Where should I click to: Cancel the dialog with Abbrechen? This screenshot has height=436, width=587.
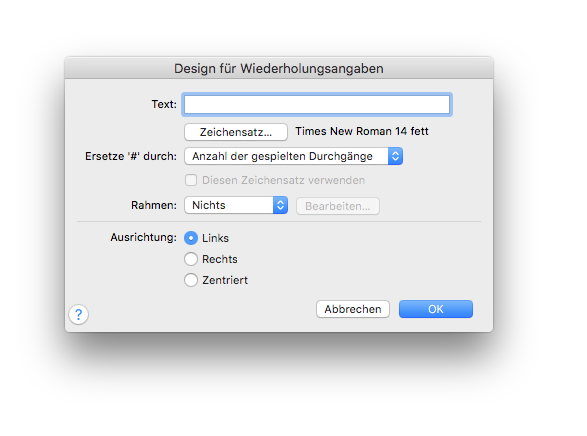coord(353,309)
